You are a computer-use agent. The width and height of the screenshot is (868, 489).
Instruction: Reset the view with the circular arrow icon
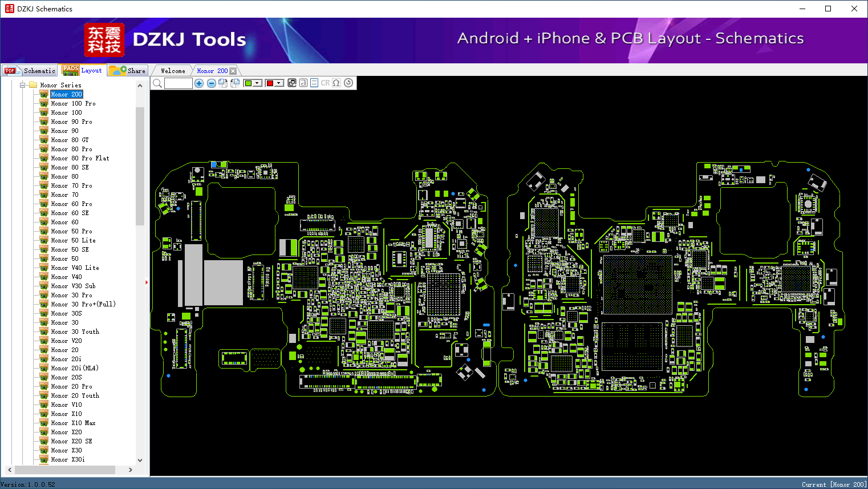348,83
